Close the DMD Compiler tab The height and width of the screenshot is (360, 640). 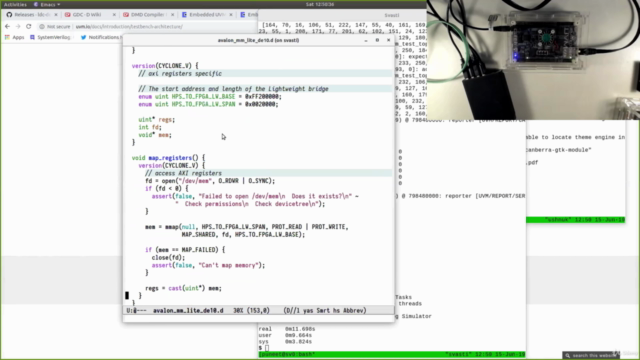tap(172, 15)
